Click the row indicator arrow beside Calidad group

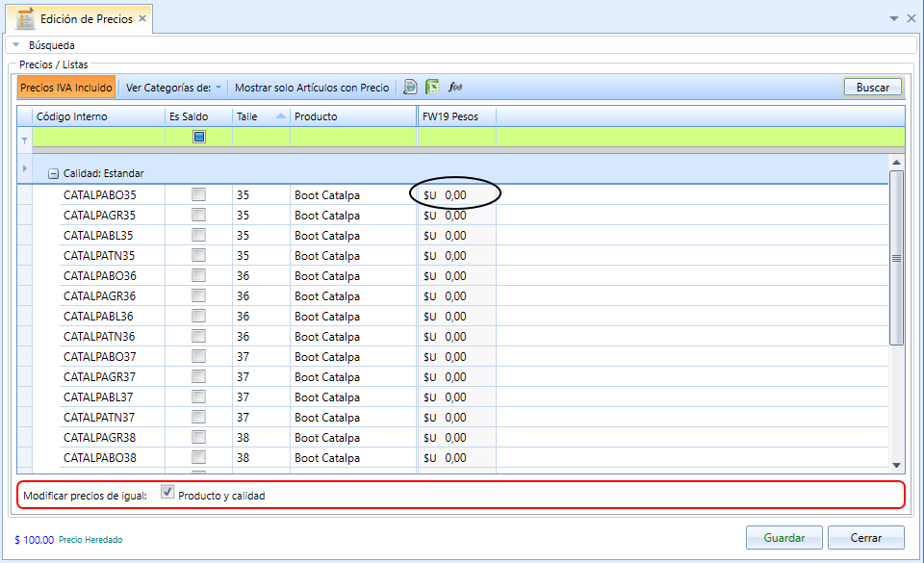coord(25,168)
